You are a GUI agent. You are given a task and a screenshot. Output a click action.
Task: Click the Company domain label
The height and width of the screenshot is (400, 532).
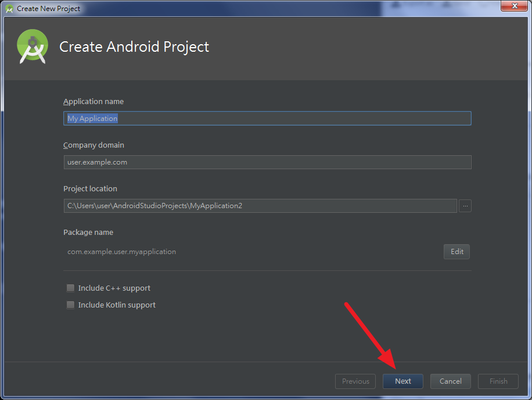click(x=94, y=145)
